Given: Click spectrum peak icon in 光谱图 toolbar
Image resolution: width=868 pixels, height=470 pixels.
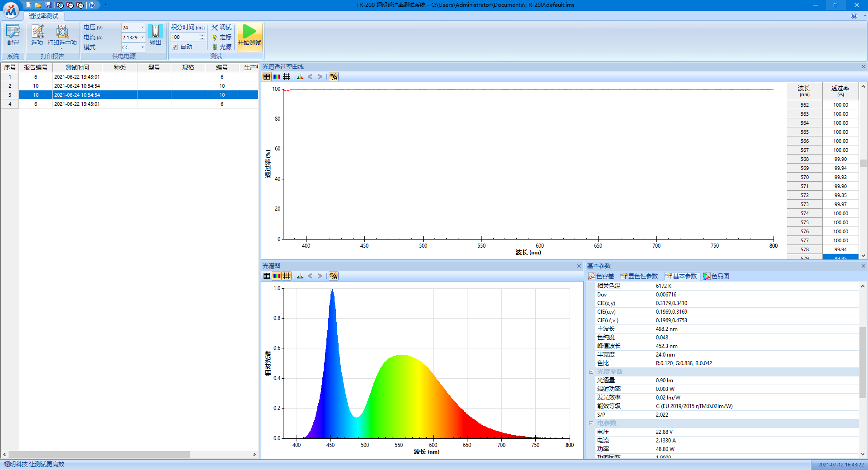Looking at the screenshot, I should tap(300, 276).
